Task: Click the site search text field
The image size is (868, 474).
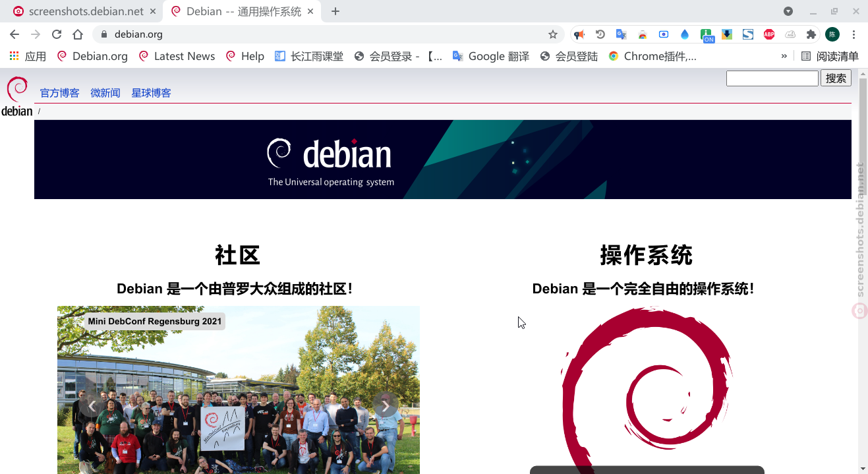Action: 772,78
